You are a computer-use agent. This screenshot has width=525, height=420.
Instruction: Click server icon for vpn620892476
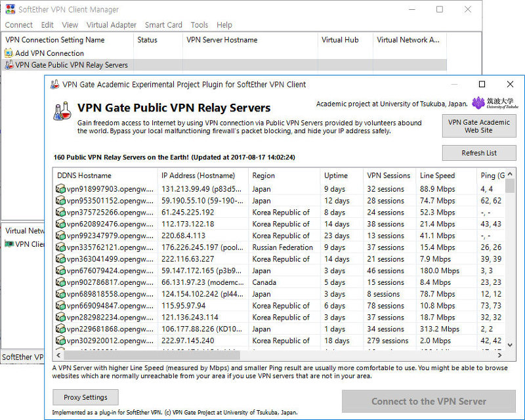coord(60,224)
